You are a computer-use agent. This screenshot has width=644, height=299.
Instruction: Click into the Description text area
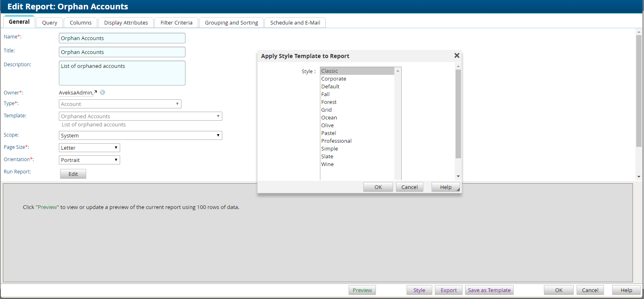click(x=122, y=73)
